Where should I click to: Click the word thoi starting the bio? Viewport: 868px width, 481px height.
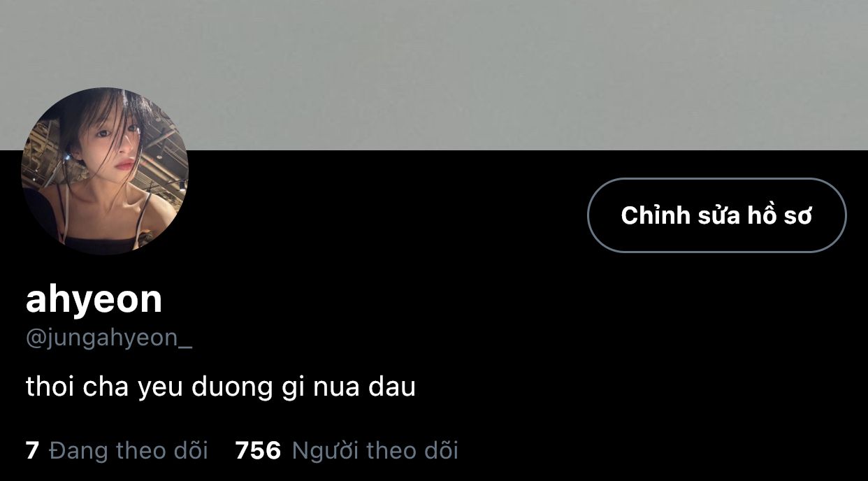(x=50, y=387)
